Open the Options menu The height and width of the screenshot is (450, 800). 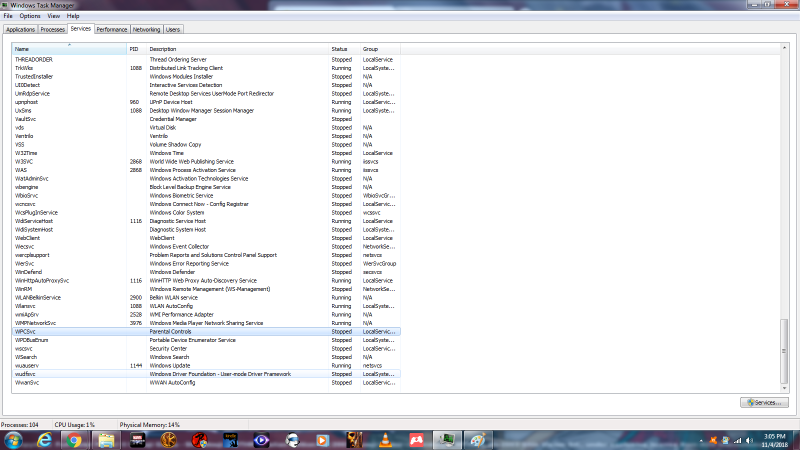pyautogui.click(x=30, y=16)
